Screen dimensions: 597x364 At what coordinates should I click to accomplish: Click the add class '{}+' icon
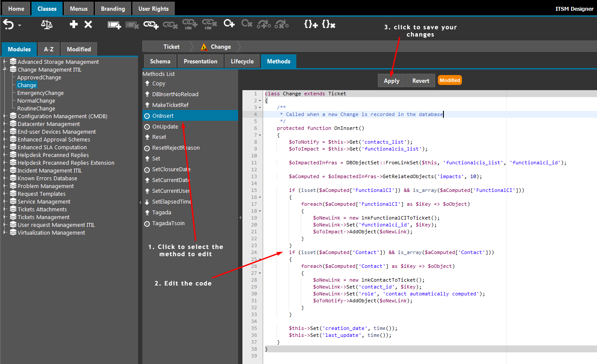311,25
